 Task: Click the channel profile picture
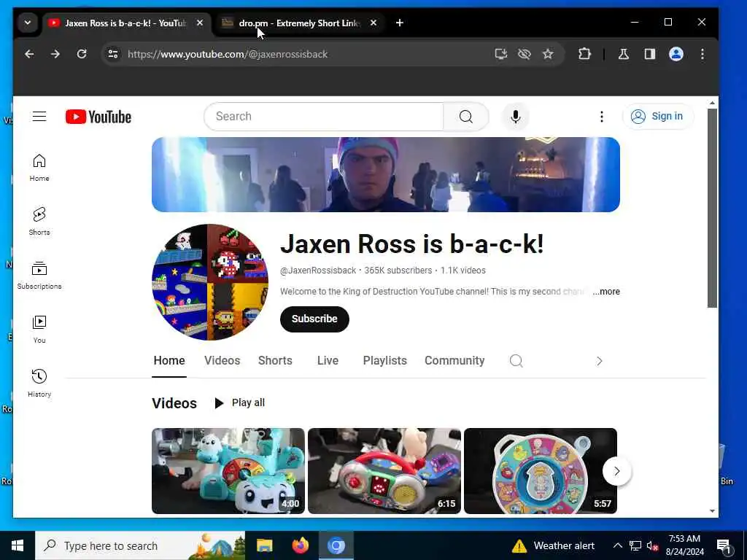(x=210, y=282)
